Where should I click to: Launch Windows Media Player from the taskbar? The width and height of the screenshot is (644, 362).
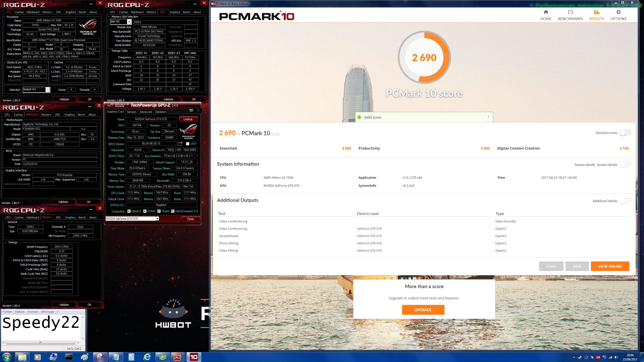[x=37, y=357]
